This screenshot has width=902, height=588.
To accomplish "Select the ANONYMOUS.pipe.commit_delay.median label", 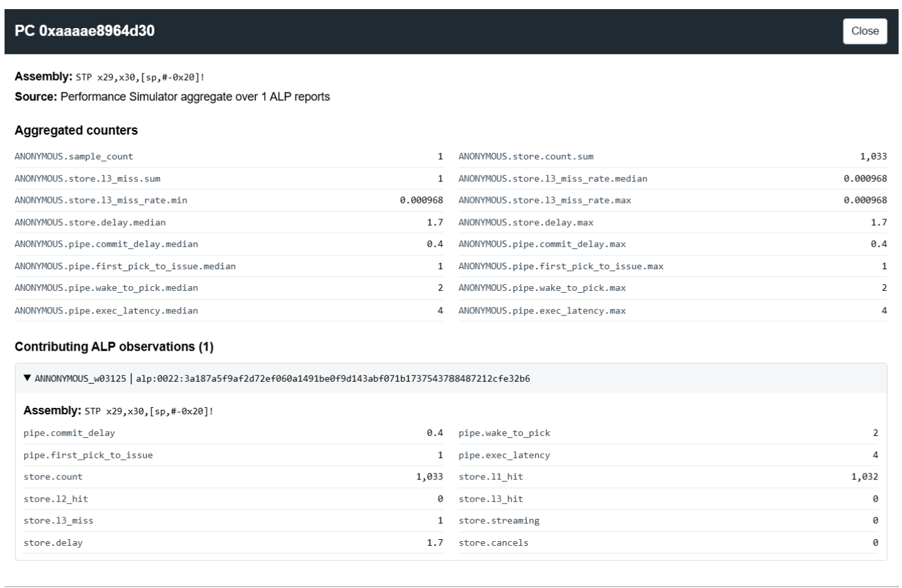I will tap(106, 244).
